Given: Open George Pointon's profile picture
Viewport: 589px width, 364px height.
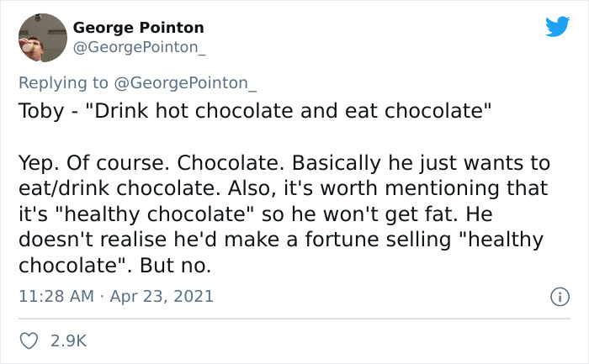Looking at the screenshot, I should pos(42,38).
